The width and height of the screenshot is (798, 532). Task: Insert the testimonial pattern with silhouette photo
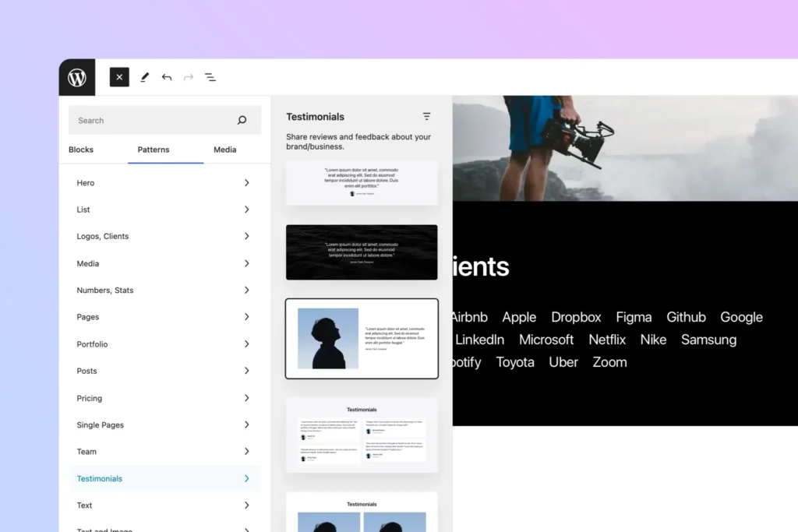(x=362, y=339)
